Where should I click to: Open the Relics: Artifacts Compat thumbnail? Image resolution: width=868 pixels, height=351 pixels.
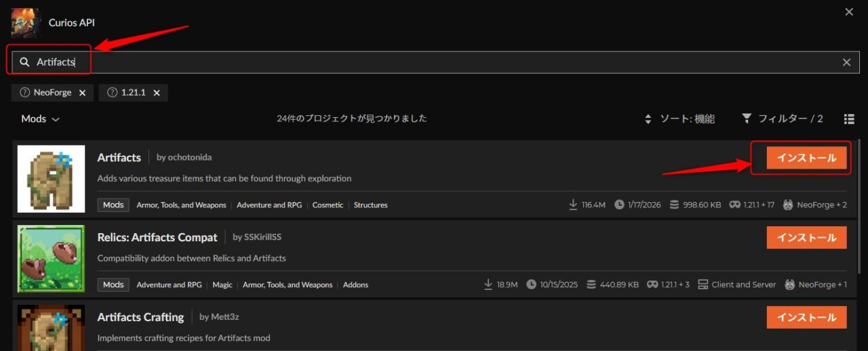click(x=51, y=259)
